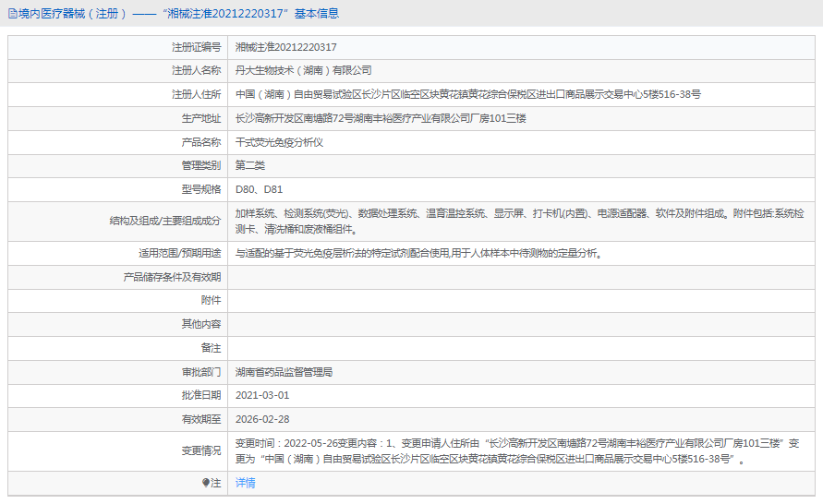Click the 注册人住所 address value
This screenshot has width=823, height=504.
coord(467,94)
